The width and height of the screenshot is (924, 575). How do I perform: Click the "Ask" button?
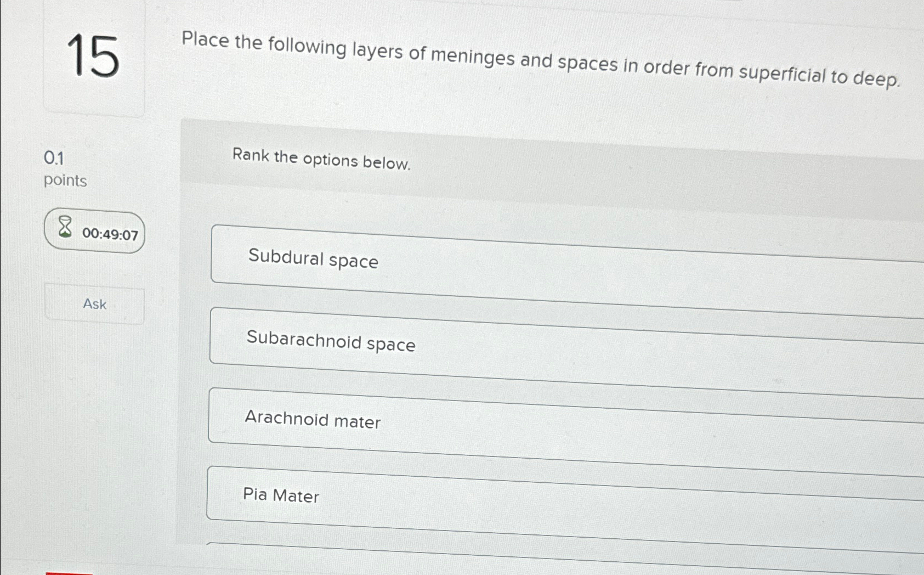click(93, 305)
